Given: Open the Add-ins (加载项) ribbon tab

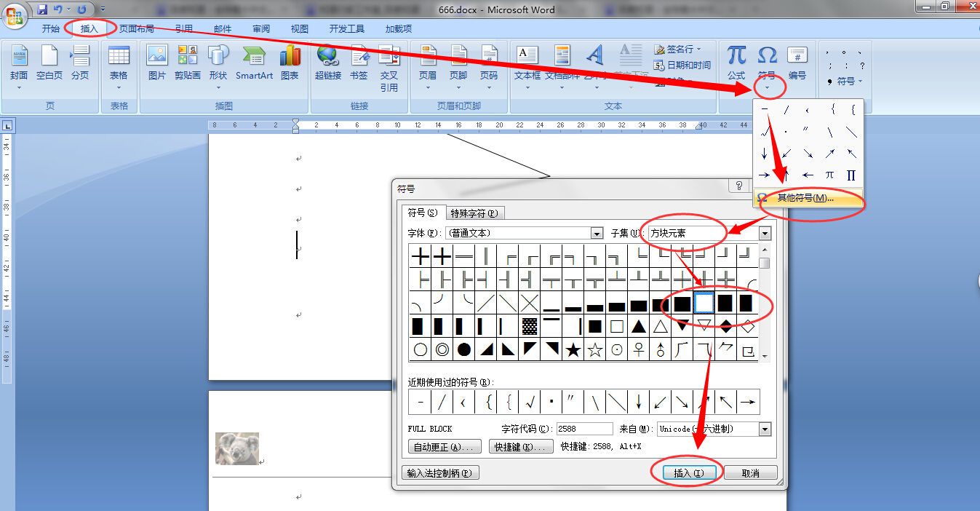Looking at the screenshot, I should (399, 29).
